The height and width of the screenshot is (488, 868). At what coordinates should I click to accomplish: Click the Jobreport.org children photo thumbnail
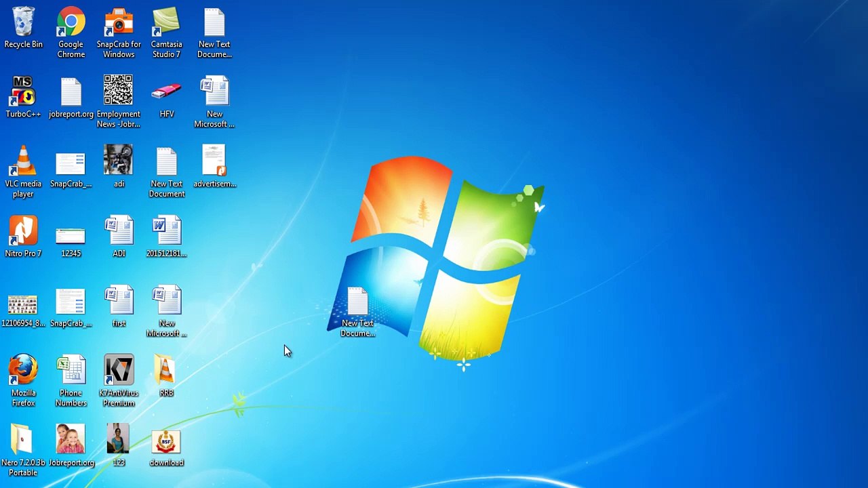(x=71, y=446)
